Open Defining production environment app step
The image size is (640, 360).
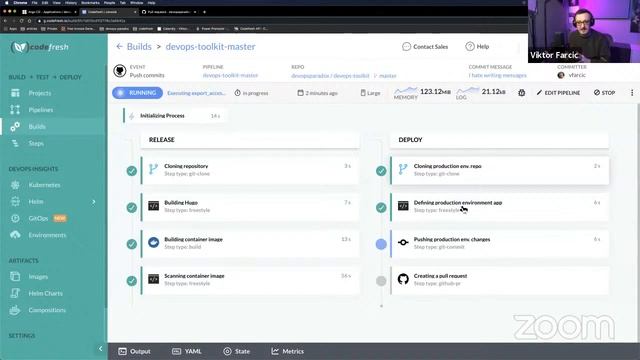click(x=500, y=207)
